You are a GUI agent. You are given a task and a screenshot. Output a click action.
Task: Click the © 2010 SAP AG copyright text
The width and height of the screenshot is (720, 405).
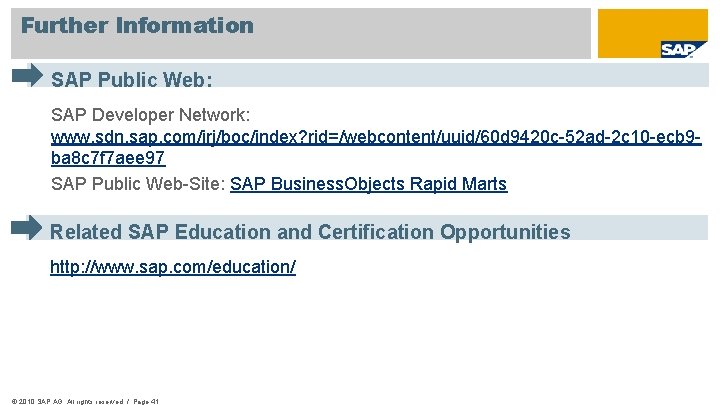(x=36, y=399)
